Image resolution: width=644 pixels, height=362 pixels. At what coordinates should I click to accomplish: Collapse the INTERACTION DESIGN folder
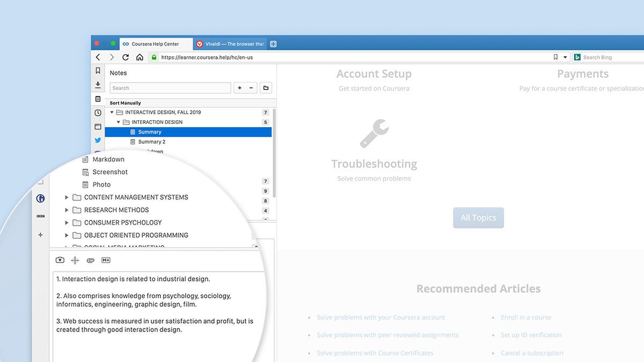[119, 122]
